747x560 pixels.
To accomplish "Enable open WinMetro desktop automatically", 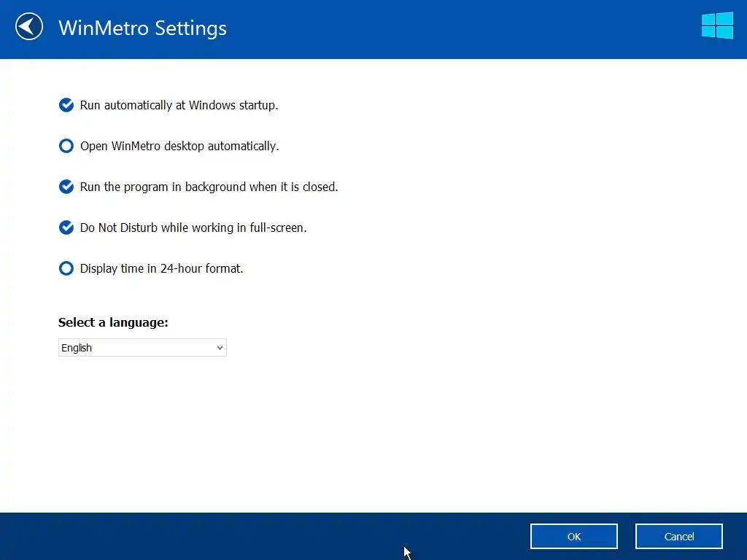I will point(66,146).
